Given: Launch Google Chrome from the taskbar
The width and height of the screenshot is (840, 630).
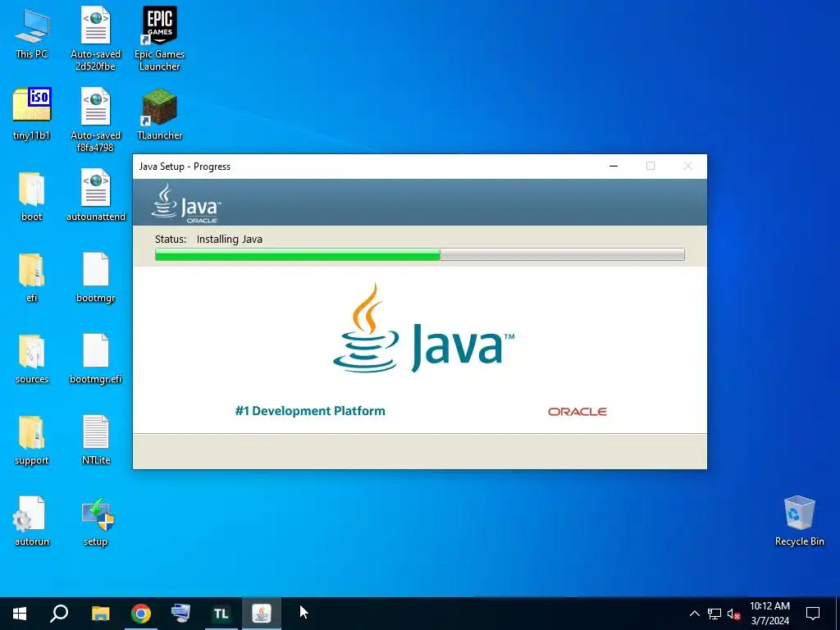Looking at the screenshot, I should click(x=141, y=614).
